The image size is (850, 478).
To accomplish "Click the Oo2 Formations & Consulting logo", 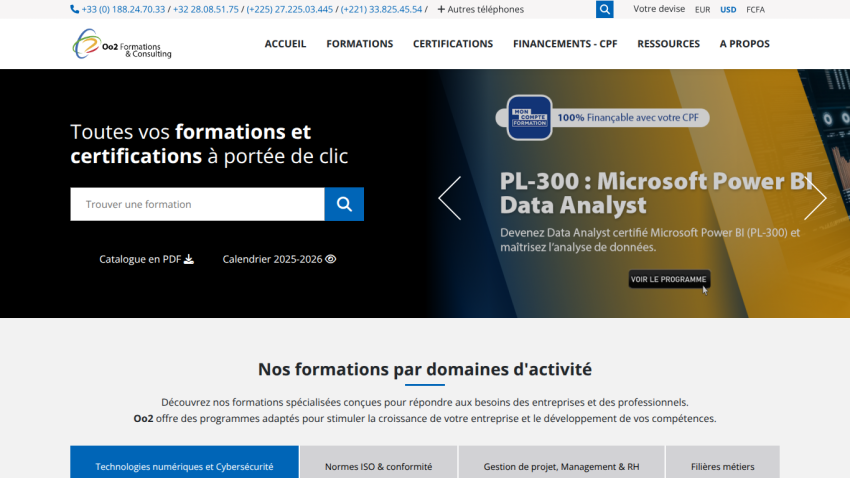I will coord(122,44).
